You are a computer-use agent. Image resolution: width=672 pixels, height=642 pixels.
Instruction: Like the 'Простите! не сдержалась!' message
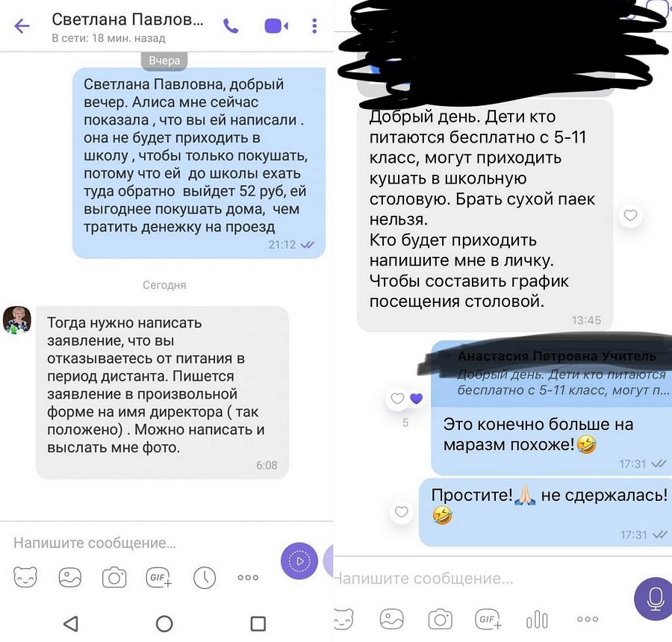(401, 511)
